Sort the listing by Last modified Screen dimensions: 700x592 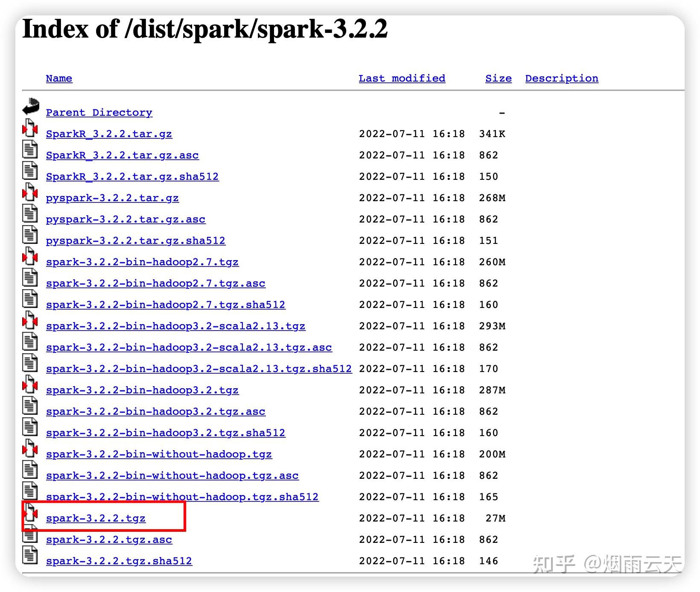[402, 78]
